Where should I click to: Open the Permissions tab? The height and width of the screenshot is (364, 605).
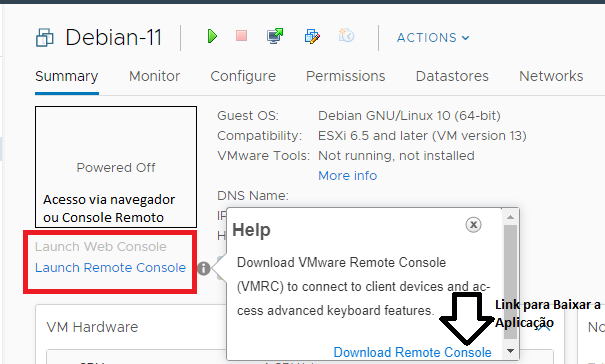pos(346,76)
